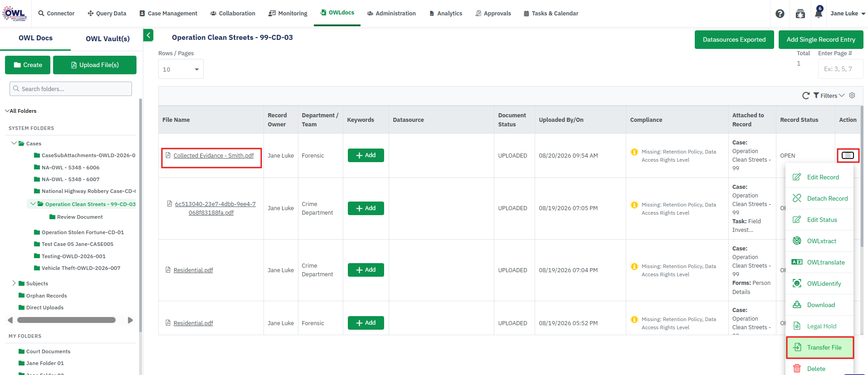
Task: Click the Direct Uploads folder icon
Action: pyautogui.click(x=21, y=308)
